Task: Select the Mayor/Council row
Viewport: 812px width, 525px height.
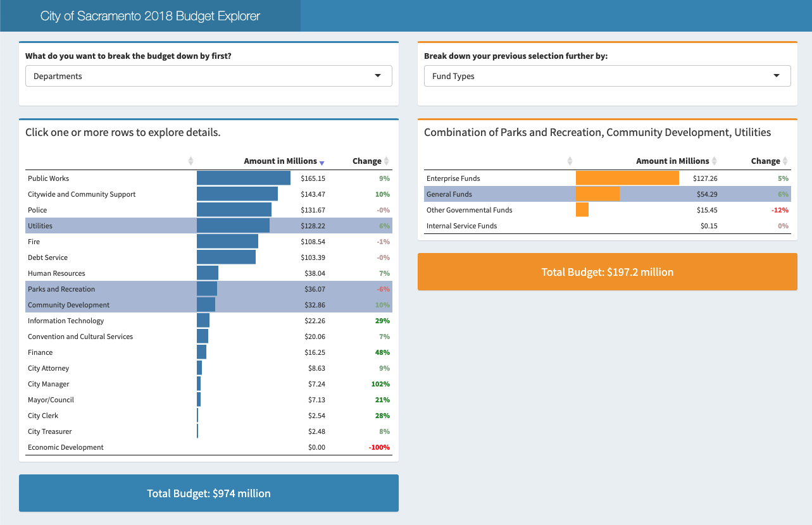Action: 209,400
